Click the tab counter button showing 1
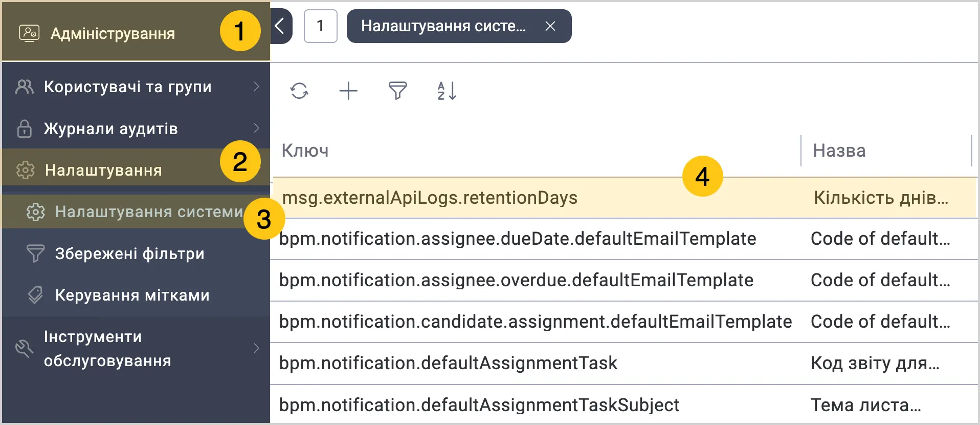Viewport: 980px width, 425px height. pyautogui.click(x=320, y=26)
